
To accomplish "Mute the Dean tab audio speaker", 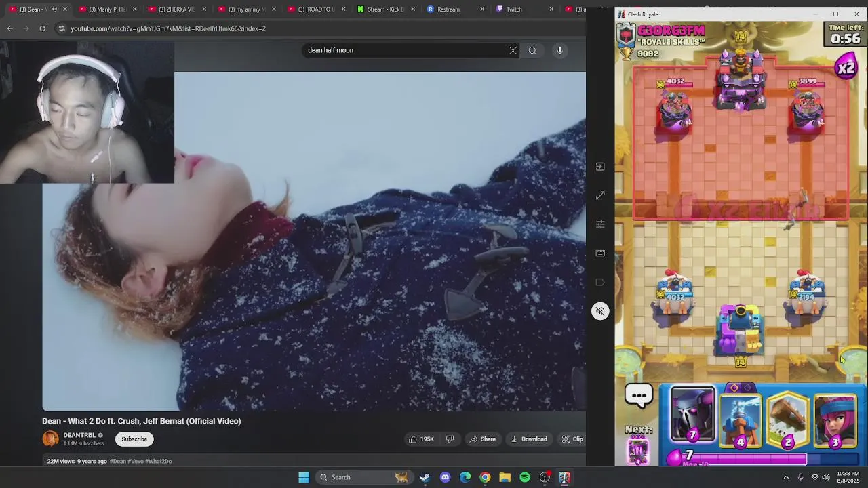I will (54, 9).
